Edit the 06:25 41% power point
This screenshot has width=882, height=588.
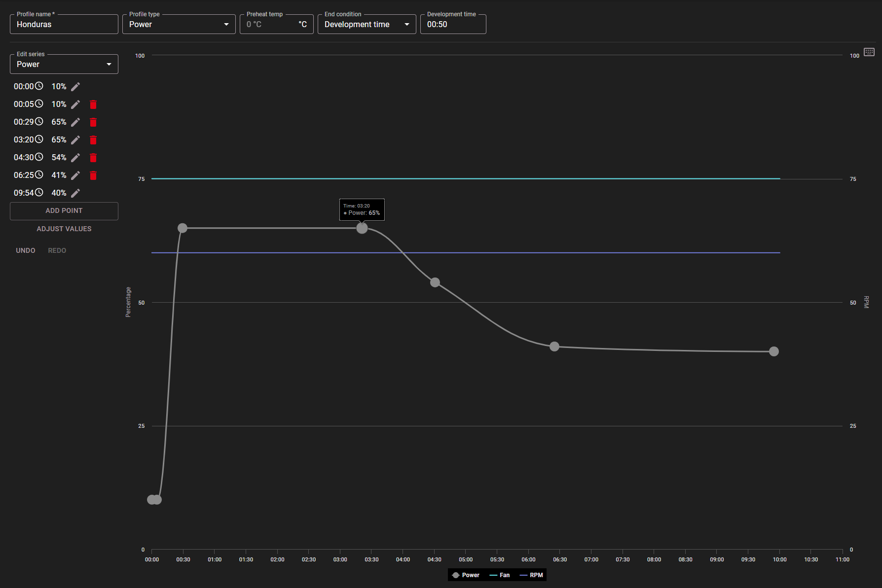[75, 175]
